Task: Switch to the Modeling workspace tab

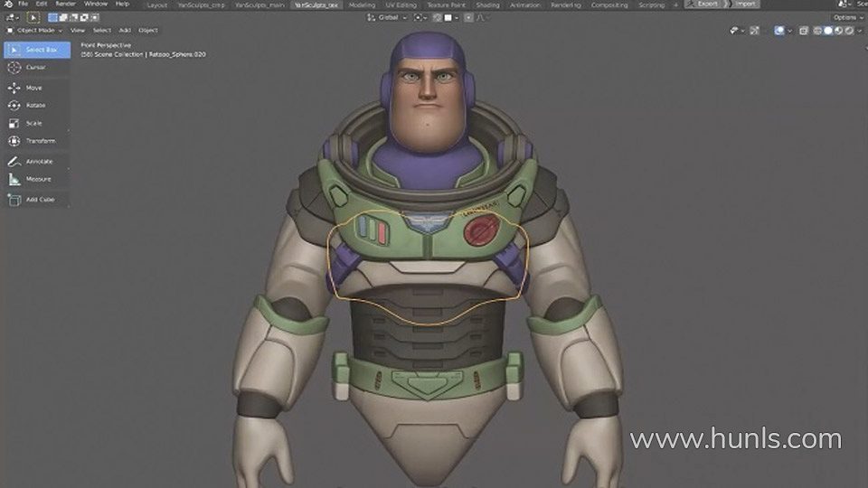Action: 362,5
